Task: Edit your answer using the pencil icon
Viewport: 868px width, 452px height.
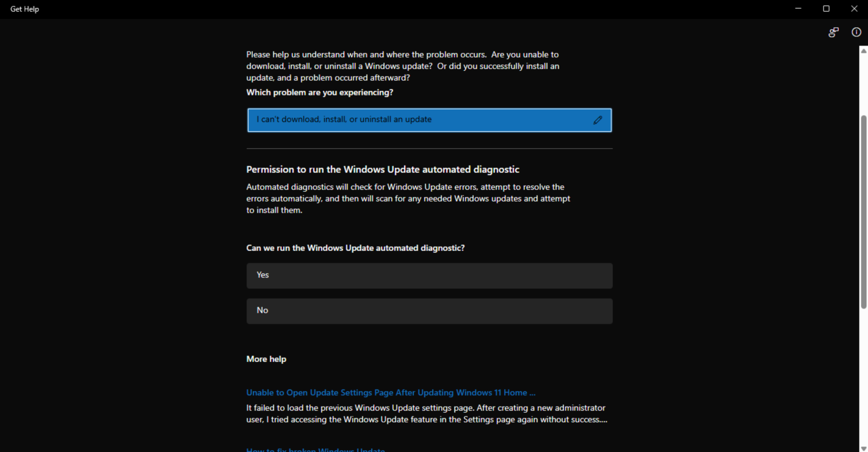Action: (x=598, y=120)
